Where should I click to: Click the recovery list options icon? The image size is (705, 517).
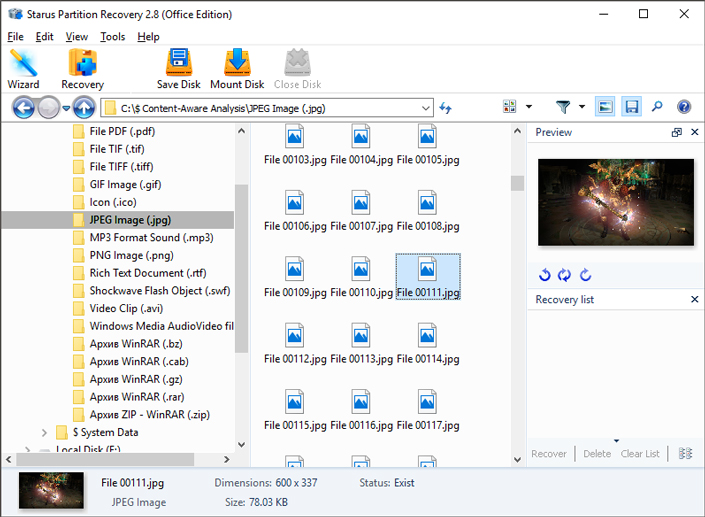685,453
